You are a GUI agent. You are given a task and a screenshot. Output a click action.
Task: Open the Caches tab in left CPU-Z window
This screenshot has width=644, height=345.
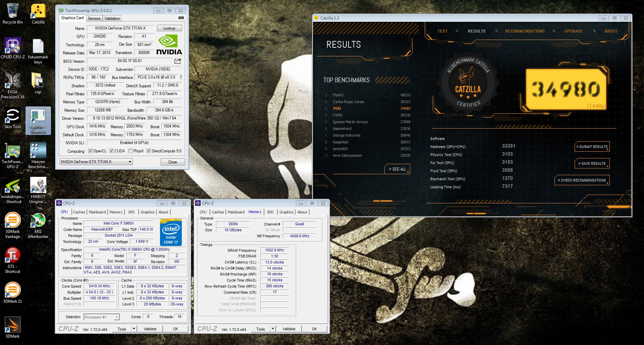(79, 212)
